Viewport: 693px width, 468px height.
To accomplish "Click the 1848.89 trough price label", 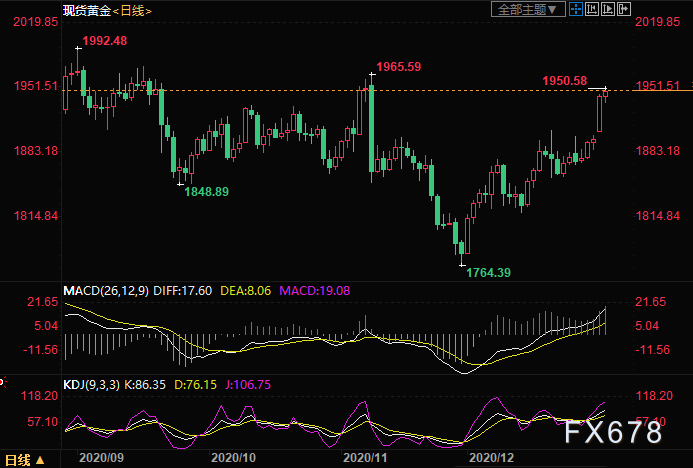I will [206, 191].
